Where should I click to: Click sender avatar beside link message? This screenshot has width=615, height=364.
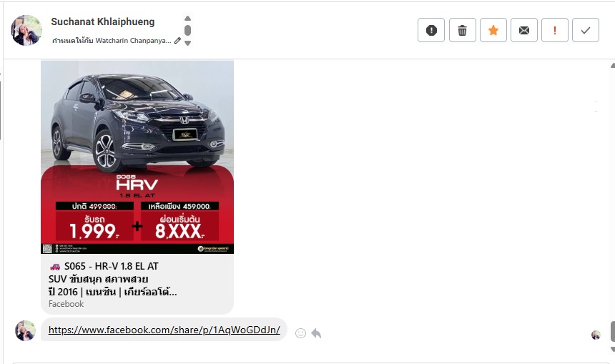tap(26, 330)
